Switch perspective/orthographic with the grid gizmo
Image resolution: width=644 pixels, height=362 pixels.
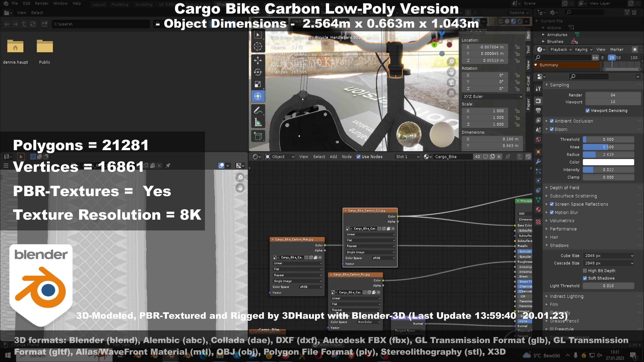pos(451,93)
